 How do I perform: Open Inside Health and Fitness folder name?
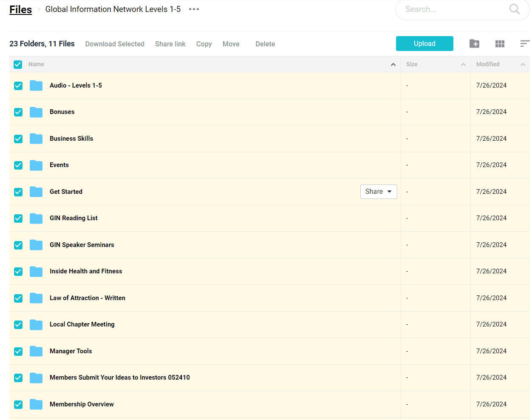86,271
